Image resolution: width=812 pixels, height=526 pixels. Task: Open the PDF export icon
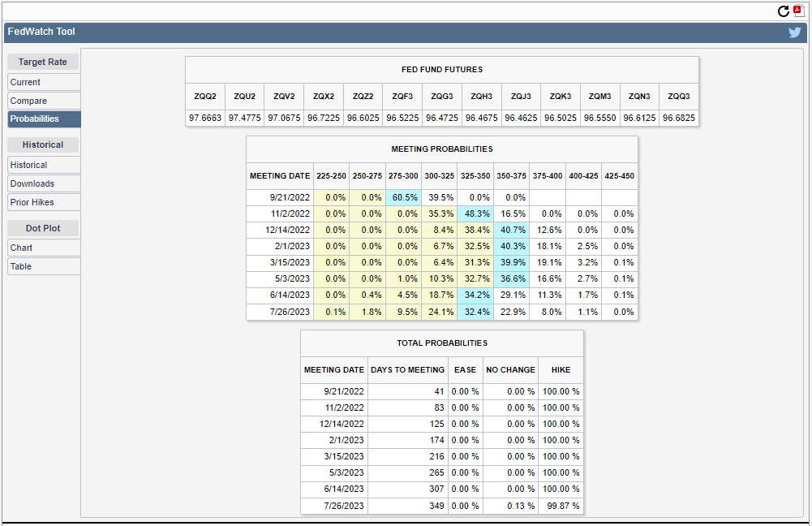pos(798,11)
